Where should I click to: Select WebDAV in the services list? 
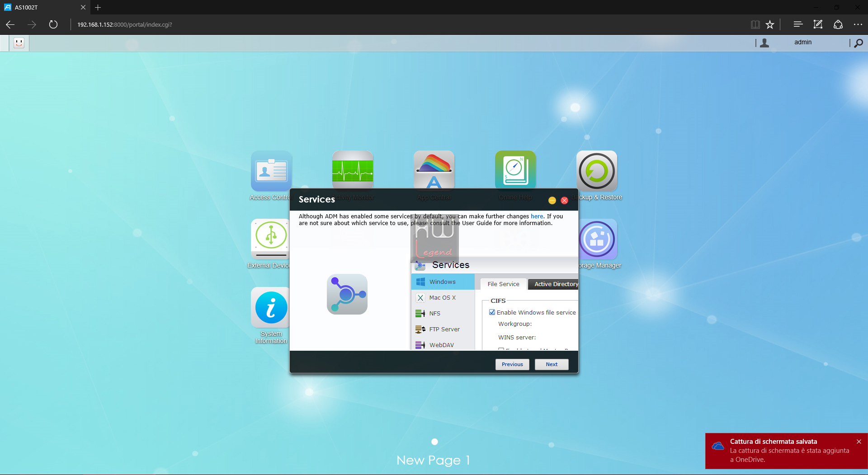(443, 344)
